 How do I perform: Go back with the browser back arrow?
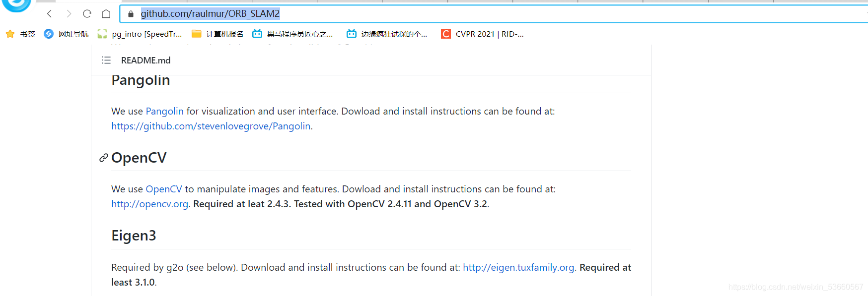(49, 13)
